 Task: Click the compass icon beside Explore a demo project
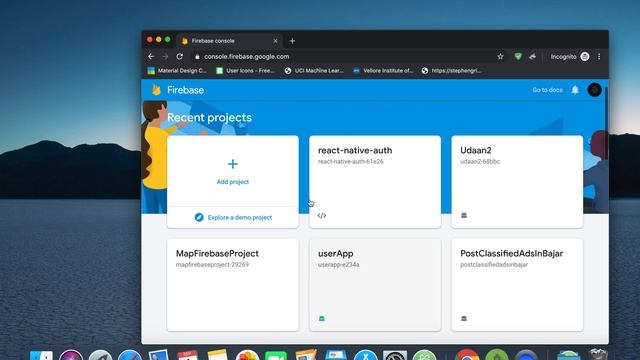tap(199, 217)
